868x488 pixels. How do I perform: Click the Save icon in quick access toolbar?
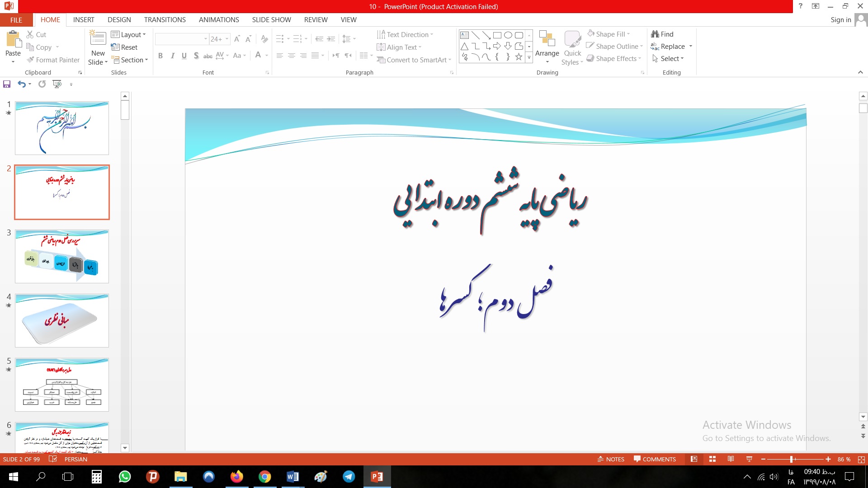(x=7, y=84)
